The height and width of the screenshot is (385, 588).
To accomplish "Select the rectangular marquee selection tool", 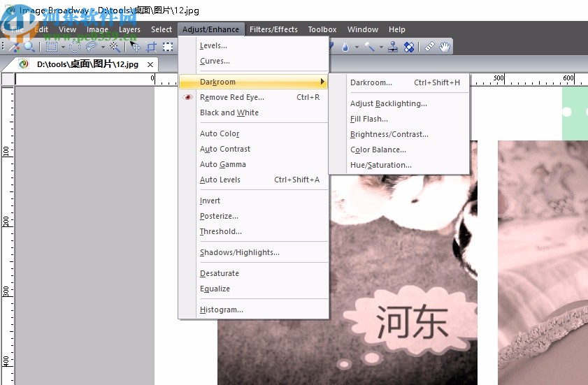I will click(51, 47).
